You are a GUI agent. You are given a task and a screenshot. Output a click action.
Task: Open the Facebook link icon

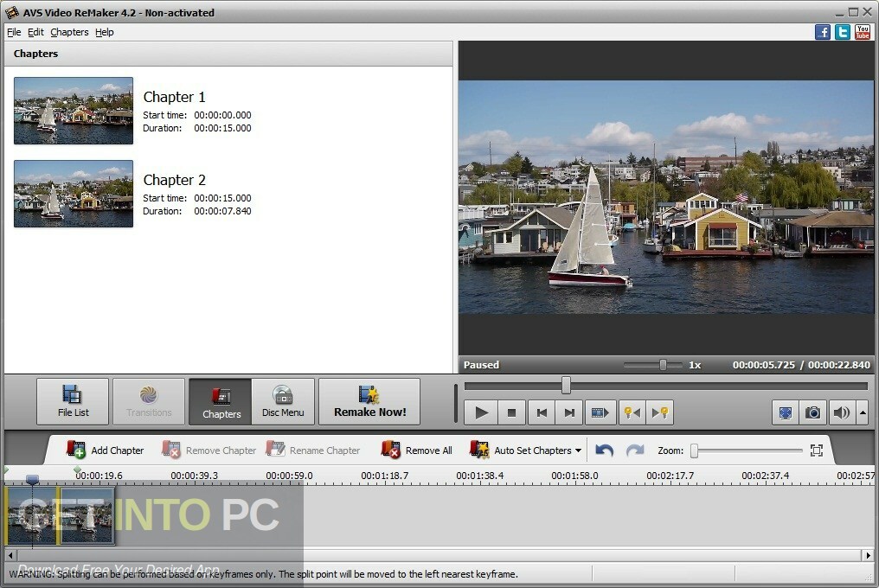[x=823, y=32]
